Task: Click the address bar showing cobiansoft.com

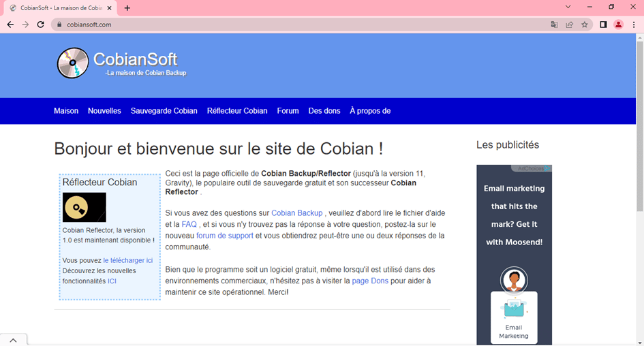Action: (273, 25)
